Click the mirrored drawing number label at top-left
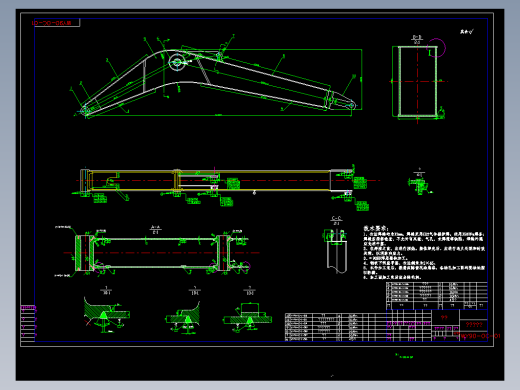This screenshot has height=390, width=520. [52, 23]
